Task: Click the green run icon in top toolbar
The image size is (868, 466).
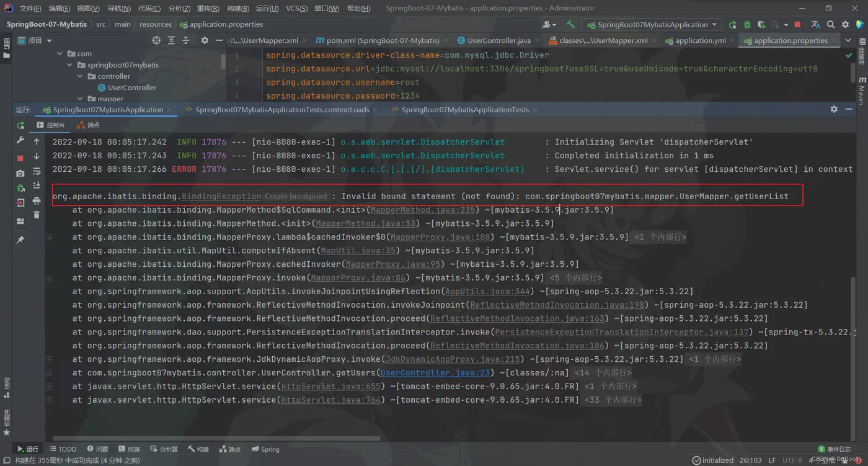Action: [733, 25]
